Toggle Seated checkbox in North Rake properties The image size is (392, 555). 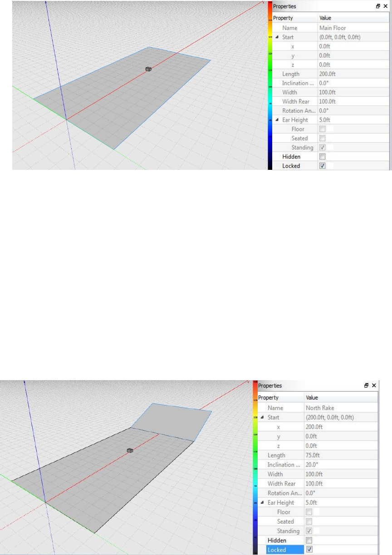[x=309, y=521]
